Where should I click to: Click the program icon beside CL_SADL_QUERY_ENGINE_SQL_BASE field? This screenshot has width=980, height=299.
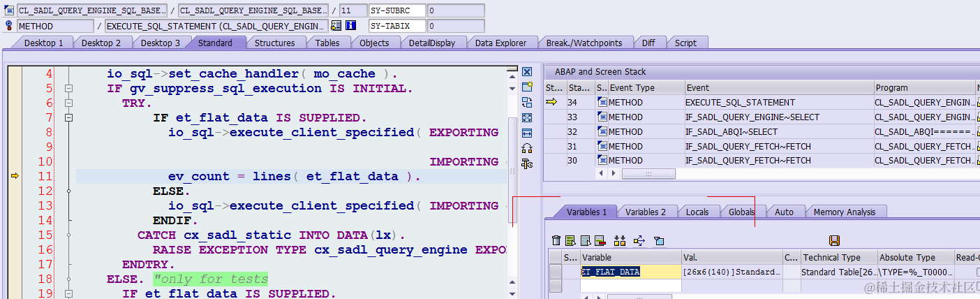(9, 10)
